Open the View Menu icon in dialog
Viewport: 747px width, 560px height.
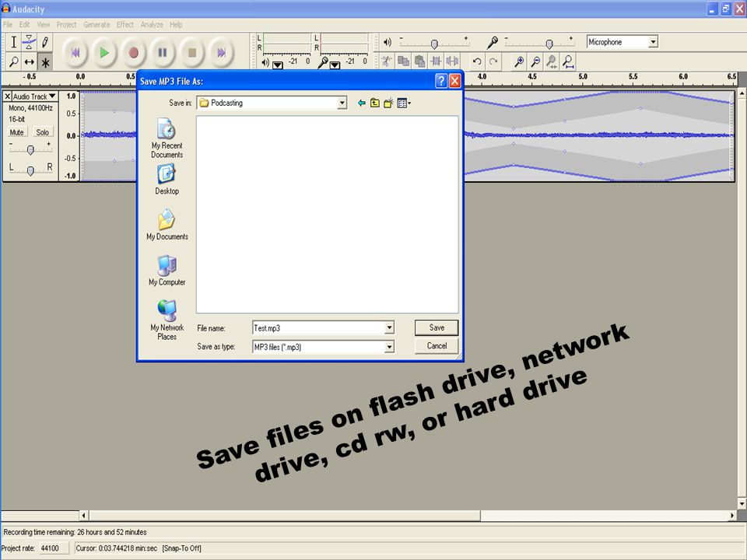pyautogui.click(x=404, y=103)
